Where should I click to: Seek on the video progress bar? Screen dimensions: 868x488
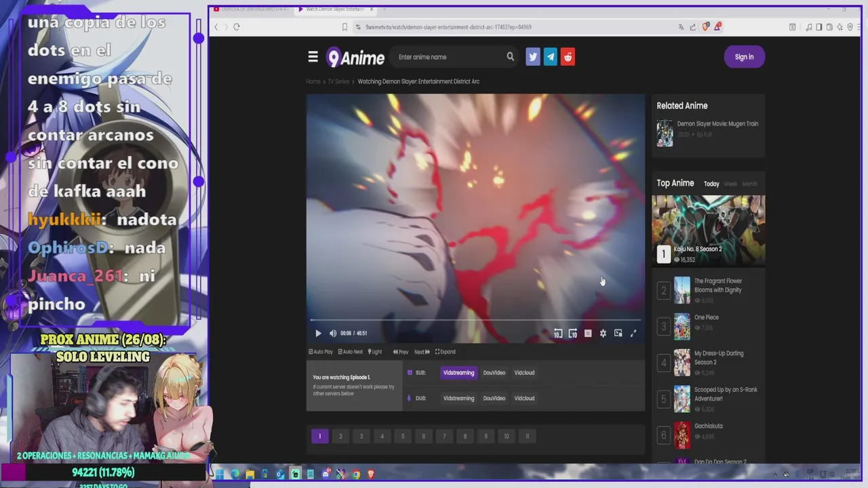(x=475, y=320)
